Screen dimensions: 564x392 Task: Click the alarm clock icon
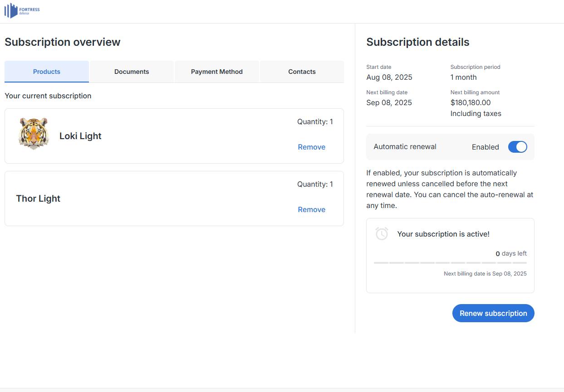coord(382,234)
